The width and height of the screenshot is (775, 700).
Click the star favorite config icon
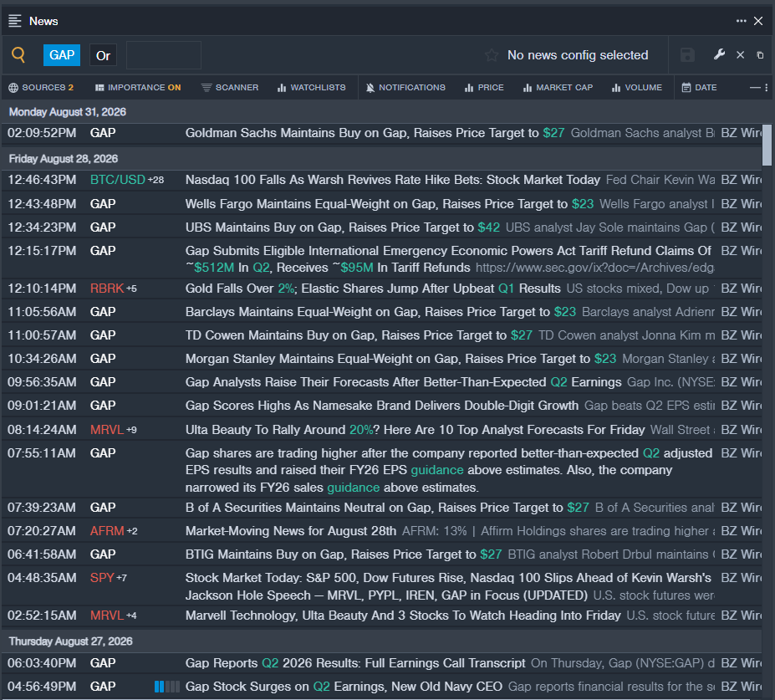492,55
